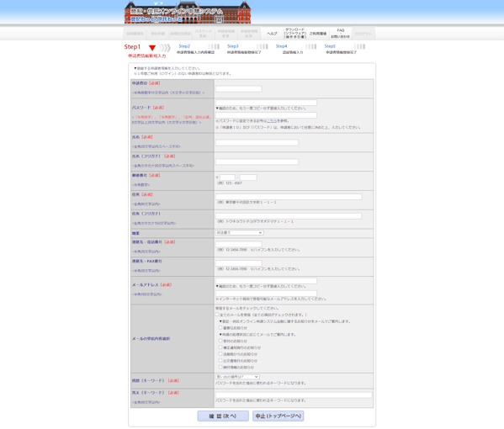The height and width of the screenshot is (429, 504).
Task: Click the メールアドレス confirmation input field
Action: tap(266, 294)
